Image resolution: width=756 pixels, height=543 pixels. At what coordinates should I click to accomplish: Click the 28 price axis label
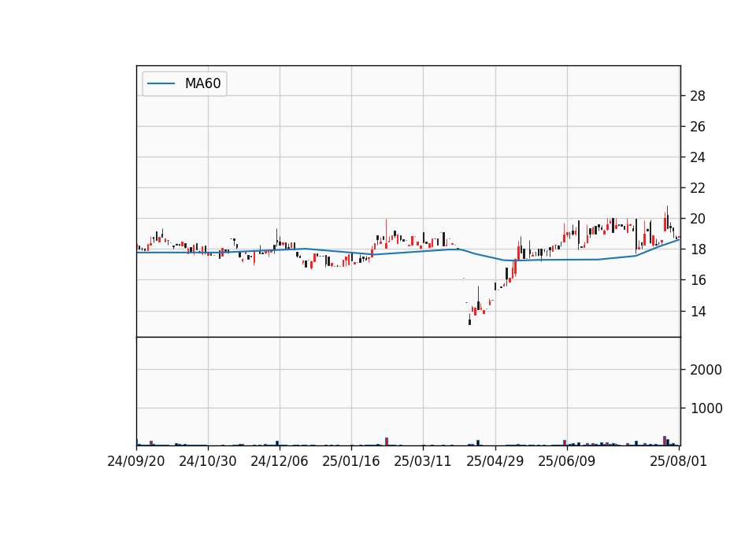698,96
